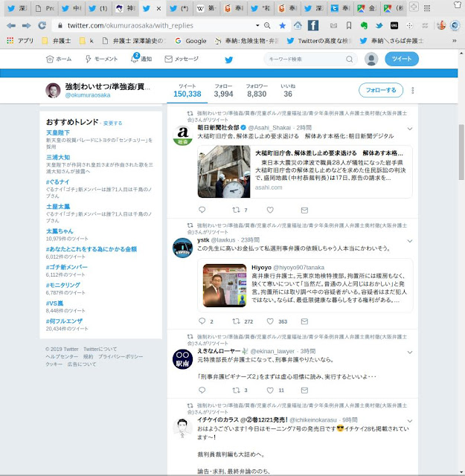Expand chevron menu on ichikeinokarasu tweet

tap(410, 421)
